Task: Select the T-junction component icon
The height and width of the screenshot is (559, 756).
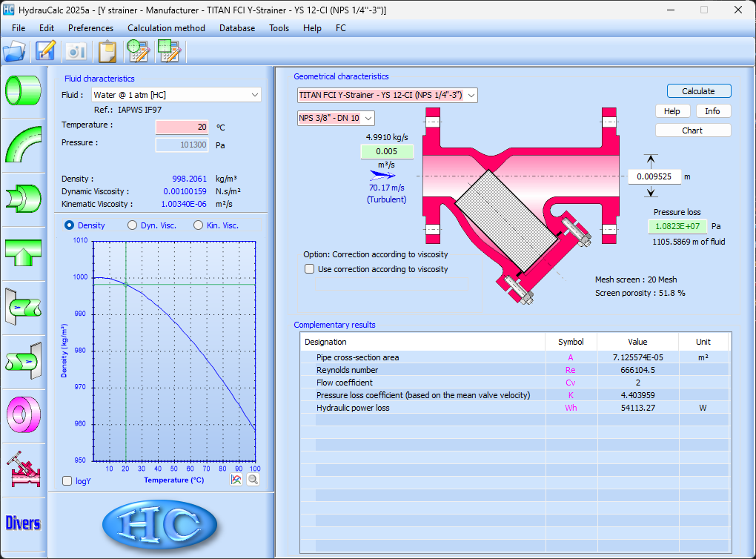Action: tap(24, 254)
